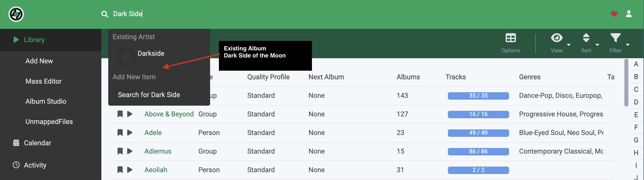Open the user account icon
This screenshot has width=644, height=180.
point(629,14)
